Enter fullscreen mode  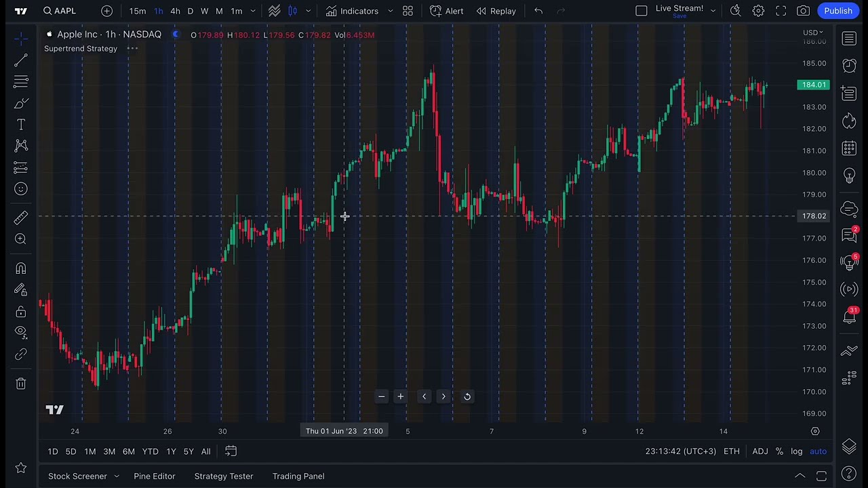[x=781, y=11]
